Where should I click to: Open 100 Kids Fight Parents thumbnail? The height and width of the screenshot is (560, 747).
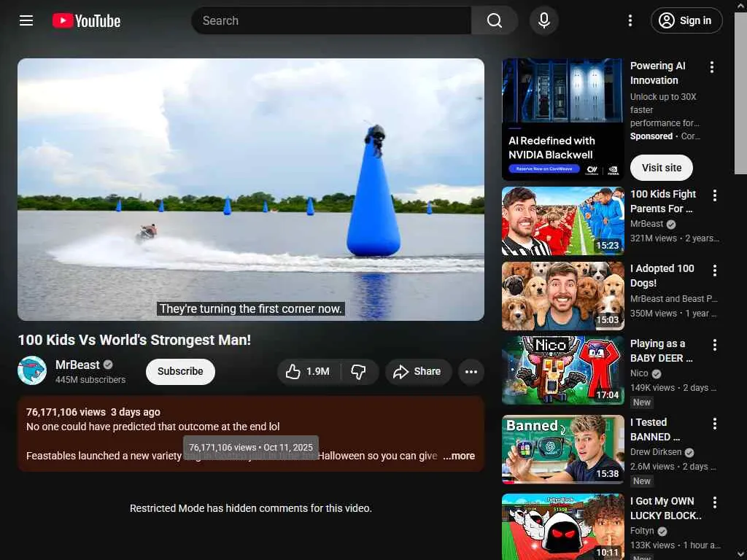(562, 221)
